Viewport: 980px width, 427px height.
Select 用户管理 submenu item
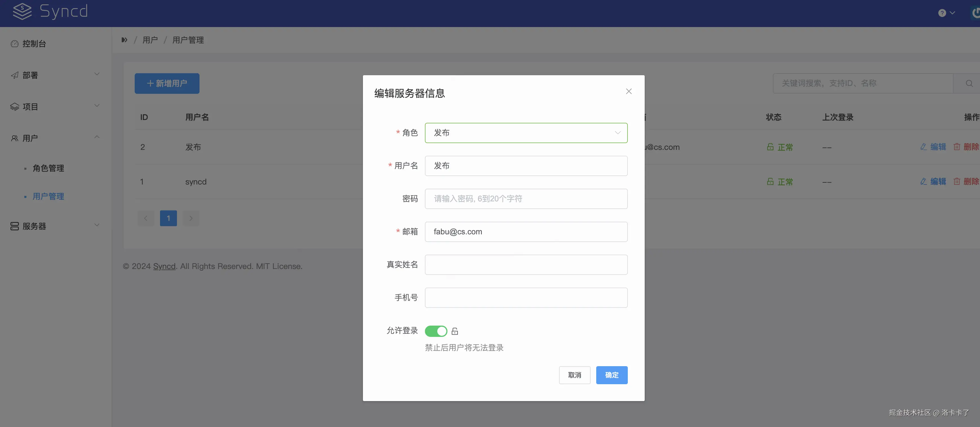point(48,196)
